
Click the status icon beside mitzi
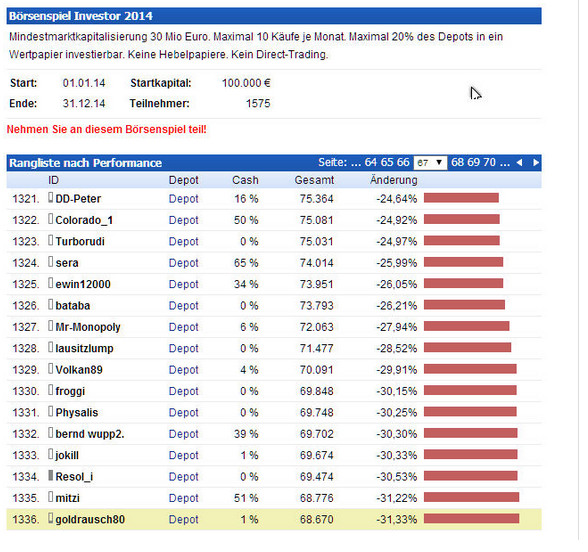51,497
